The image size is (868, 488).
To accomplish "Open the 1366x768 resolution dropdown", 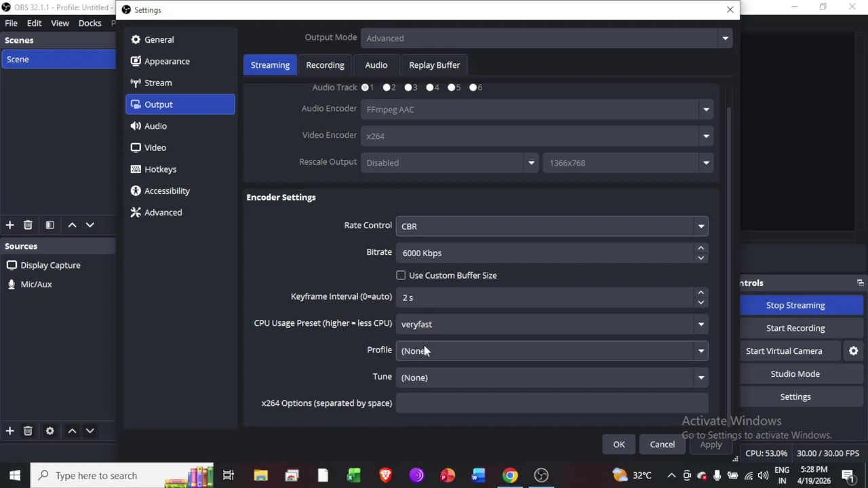I will tap(628, 163).
